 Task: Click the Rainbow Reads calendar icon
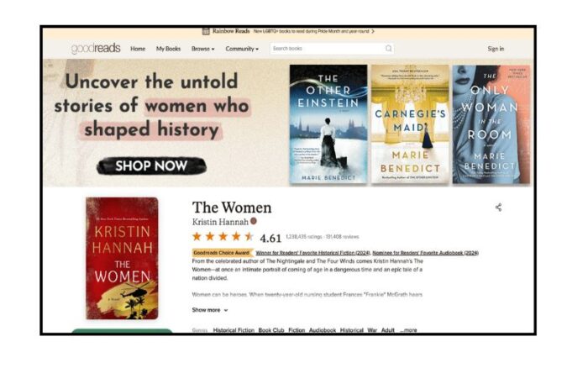tap(206, 31)
